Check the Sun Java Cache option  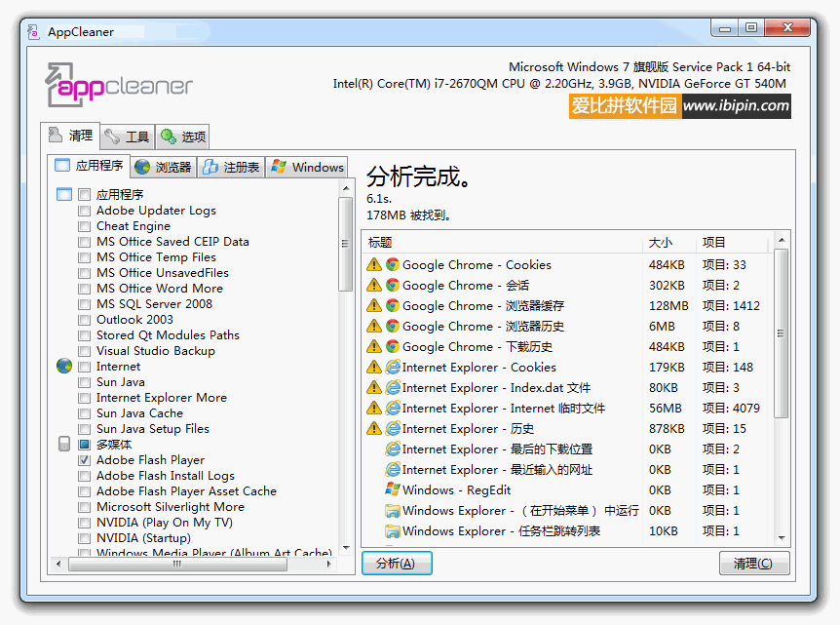coord(84,413)
